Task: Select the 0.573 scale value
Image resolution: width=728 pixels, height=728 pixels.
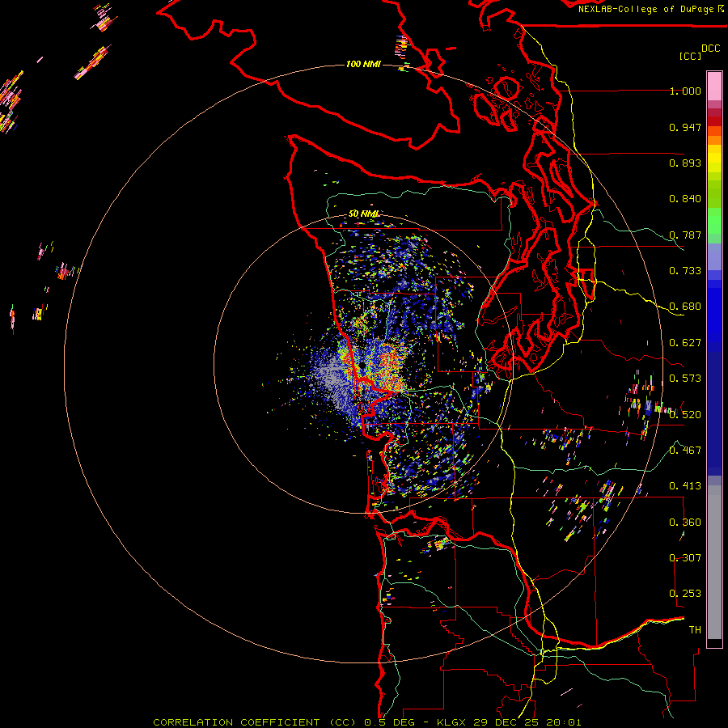Action: coord(685,379)
